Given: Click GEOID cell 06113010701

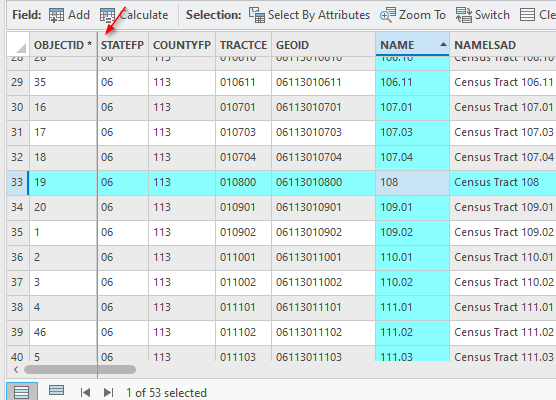Looking at the screenshot, I should (x=323, y=107).
